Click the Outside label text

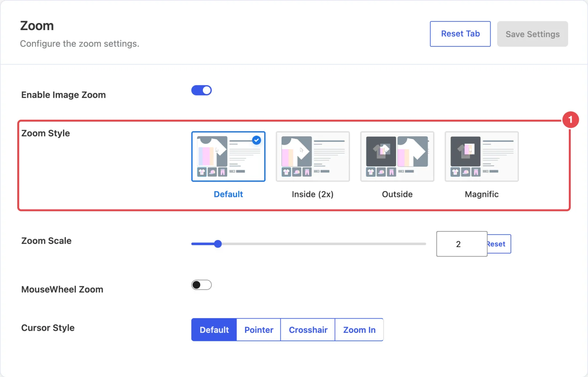(397, 194)
